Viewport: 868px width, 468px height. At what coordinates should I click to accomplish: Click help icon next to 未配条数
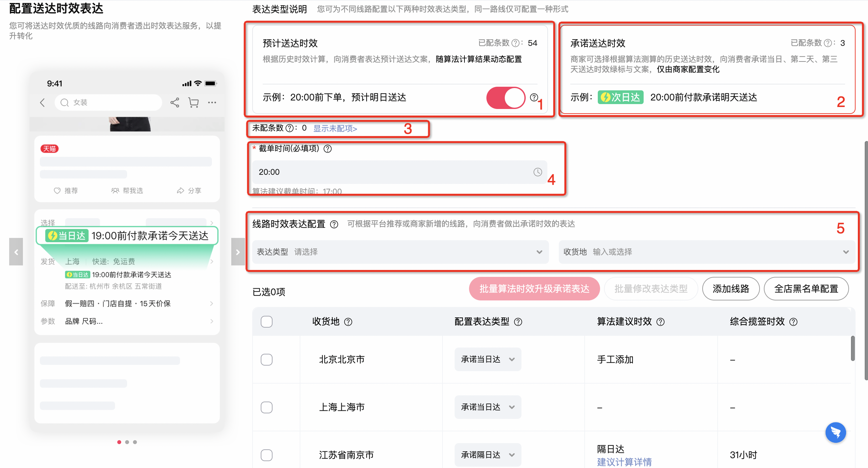click(x=289, y=128)
